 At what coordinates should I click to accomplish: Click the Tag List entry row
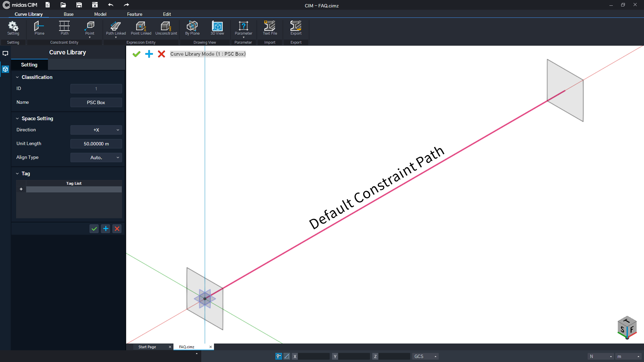click(74, 190)
